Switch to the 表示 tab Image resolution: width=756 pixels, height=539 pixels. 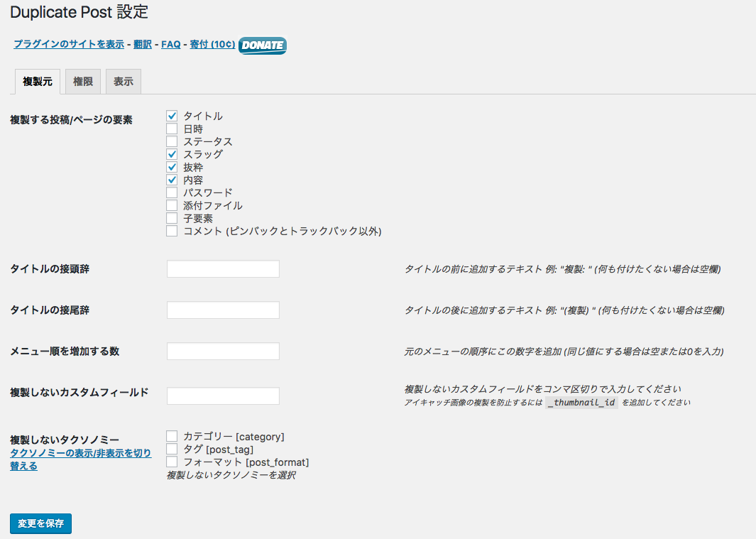(124, 82)
